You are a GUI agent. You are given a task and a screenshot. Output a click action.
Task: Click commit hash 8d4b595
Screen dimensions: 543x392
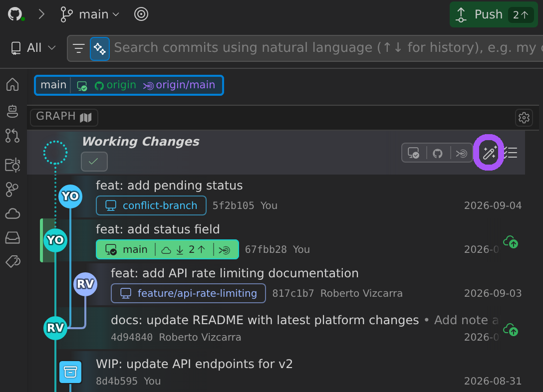pyautogui.click(x=117, y=381)
